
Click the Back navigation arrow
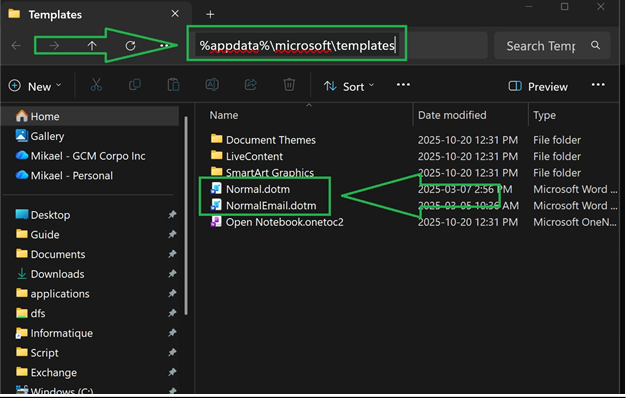click(16, 46)
